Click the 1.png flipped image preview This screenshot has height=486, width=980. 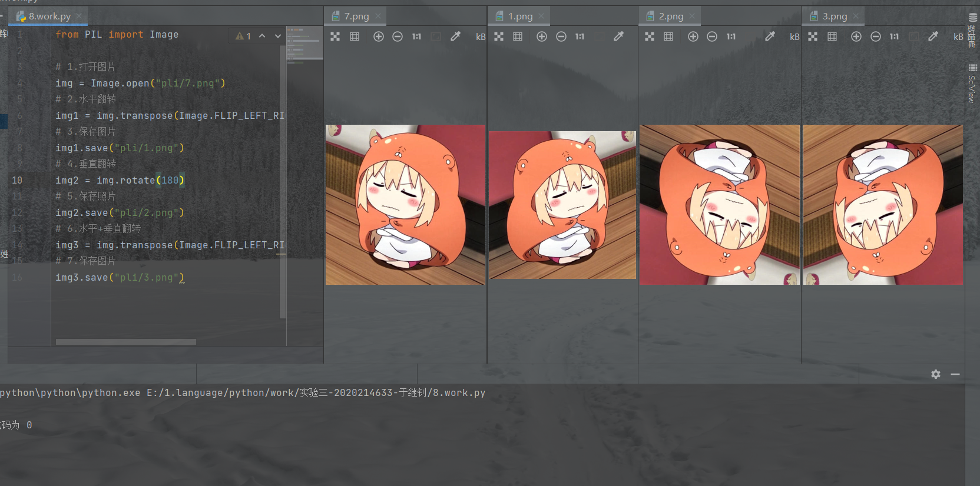coord(562,205)
